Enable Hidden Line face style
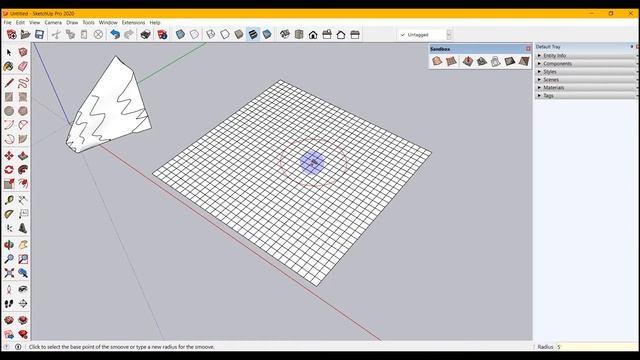640x360 pixels. pyautogui.click(x=225, y=35)
